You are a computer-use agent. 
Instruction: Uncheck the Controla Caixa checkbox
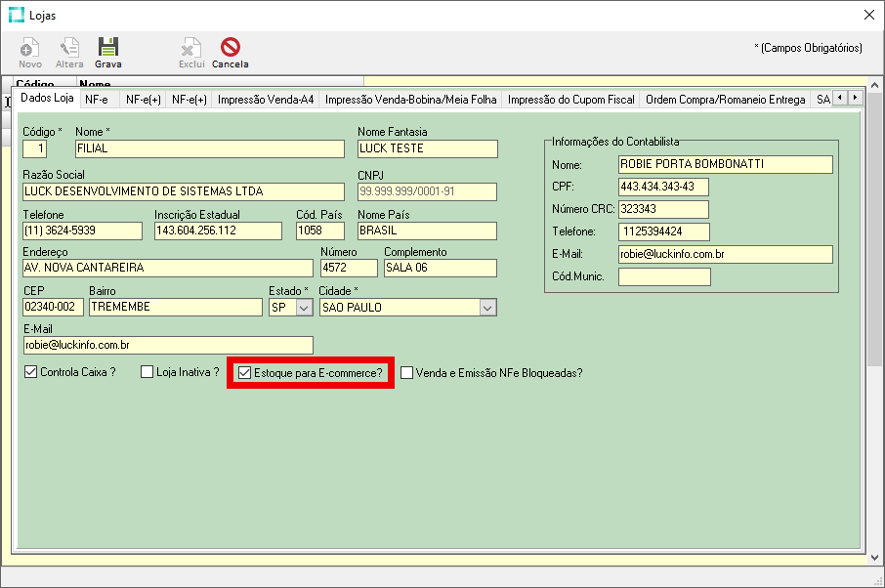tap(30, 372)
